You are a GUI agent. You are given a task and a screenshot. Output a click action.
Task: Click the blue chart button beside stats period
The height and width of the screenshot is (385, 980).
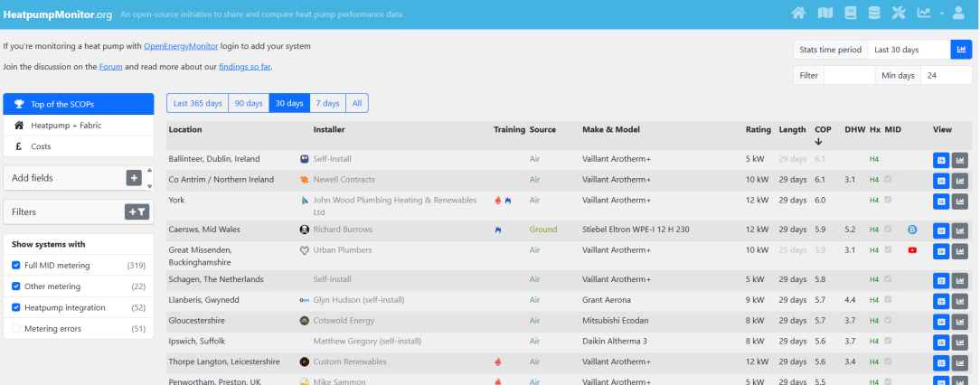[x=961, y=50]
